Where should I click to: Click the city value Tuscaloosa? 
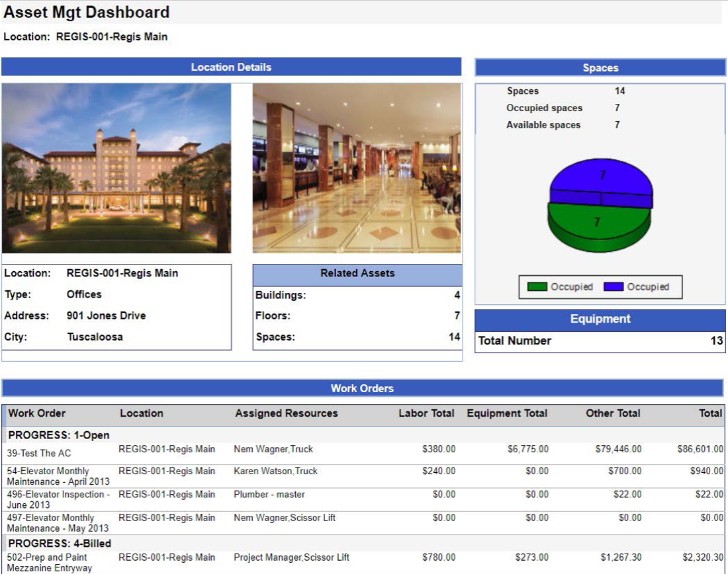(x=95, y=337)
